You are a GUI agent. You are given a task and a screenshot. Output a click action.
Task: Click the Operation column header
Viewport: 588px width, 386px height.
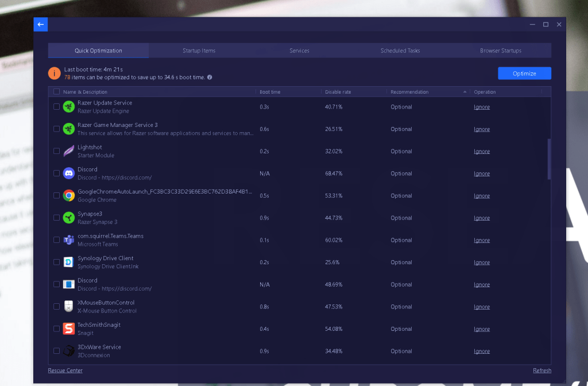point(485,92)
